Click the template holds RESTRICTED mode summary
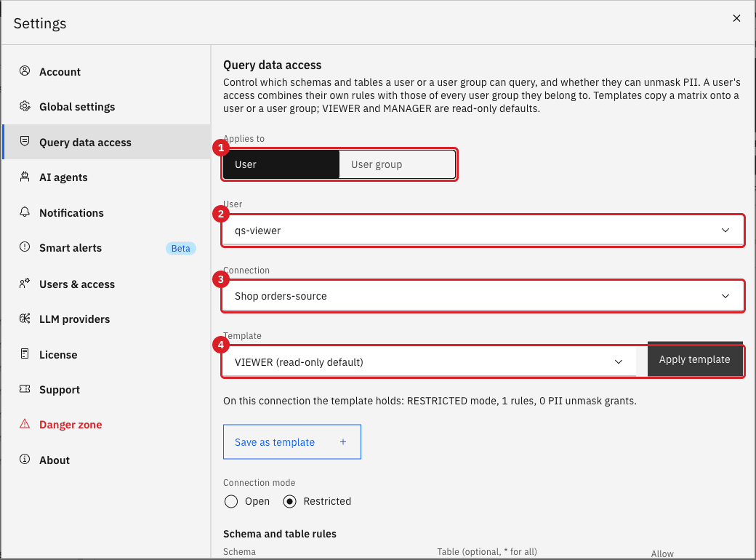756x560 pixels. (x=430, y=401)
